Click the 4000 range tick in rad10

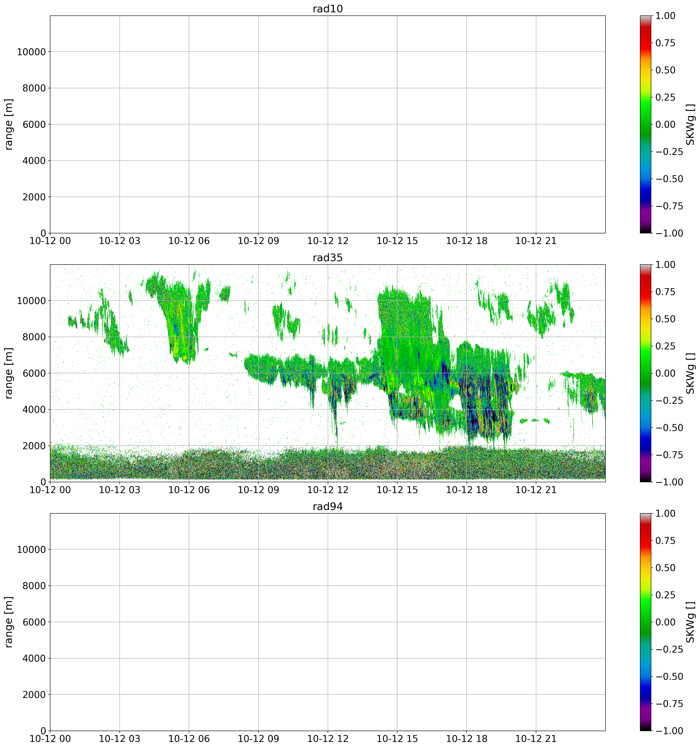[35, 161]
